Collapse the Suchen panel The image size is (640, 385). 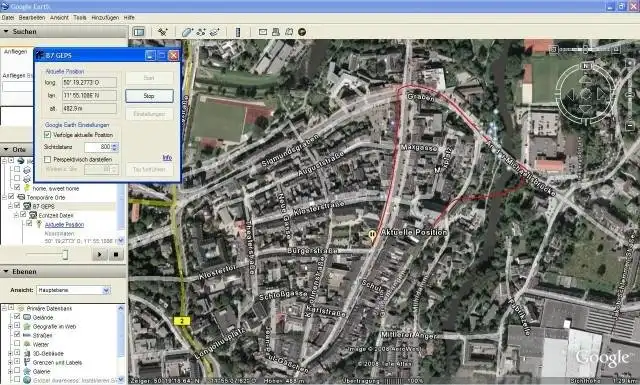6,31
